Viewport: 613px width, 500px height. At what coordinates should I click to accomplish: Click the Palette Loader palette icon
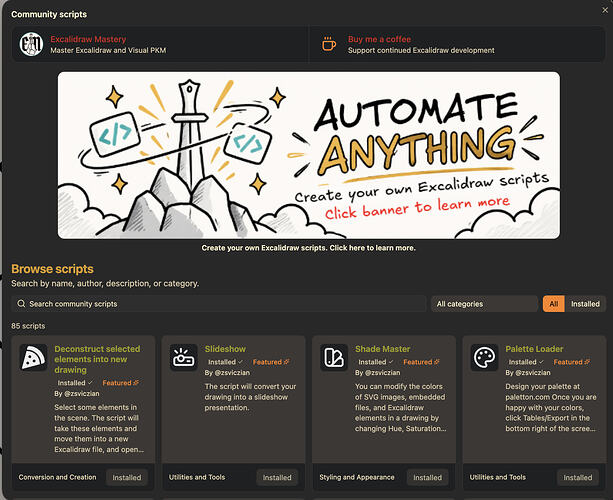pyautogui.click(x=484, y=357)
